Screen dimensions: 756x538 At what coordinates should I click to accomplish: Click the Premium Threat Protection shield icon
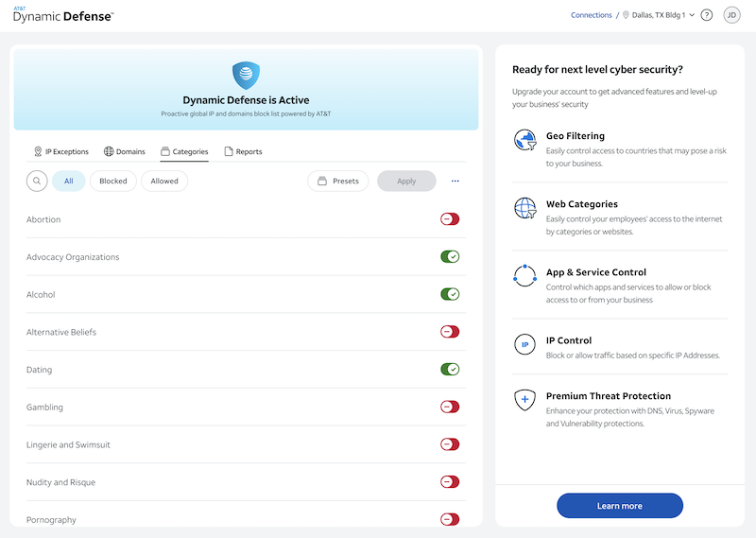tap(525, 400)
